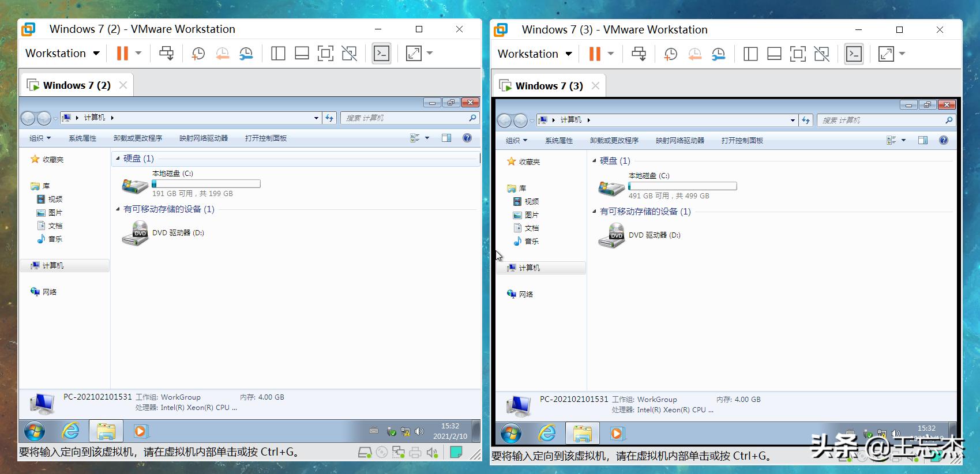Click stretch guest icon in Windows 7 (2) window

point(414,54)
